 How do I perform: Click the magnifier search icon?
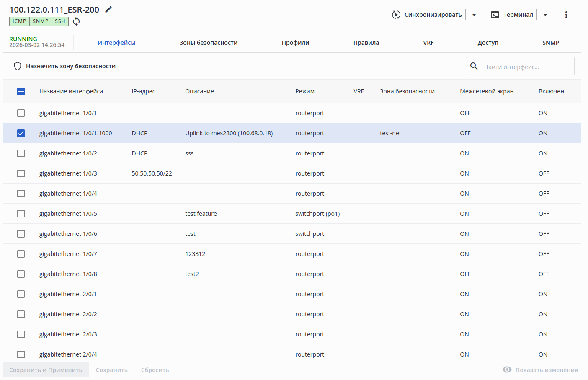tap(474, 66)
